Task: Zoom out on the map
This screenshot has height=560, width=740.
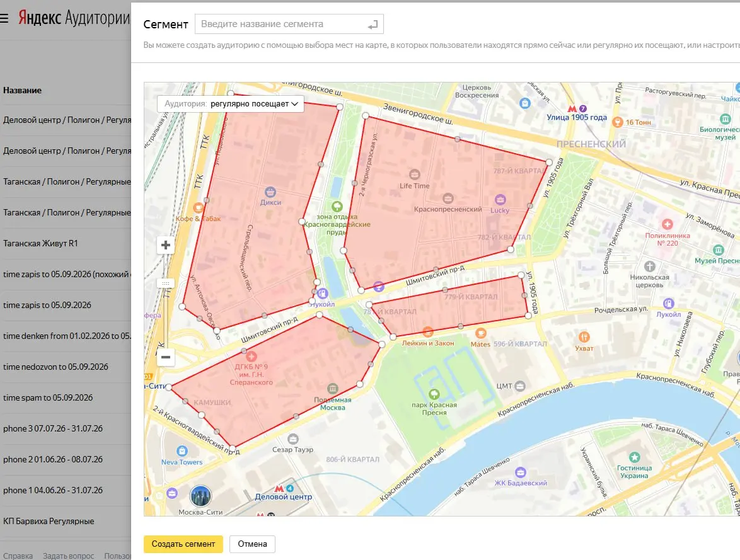Action: pyautogui.click(x=166, y=357)
